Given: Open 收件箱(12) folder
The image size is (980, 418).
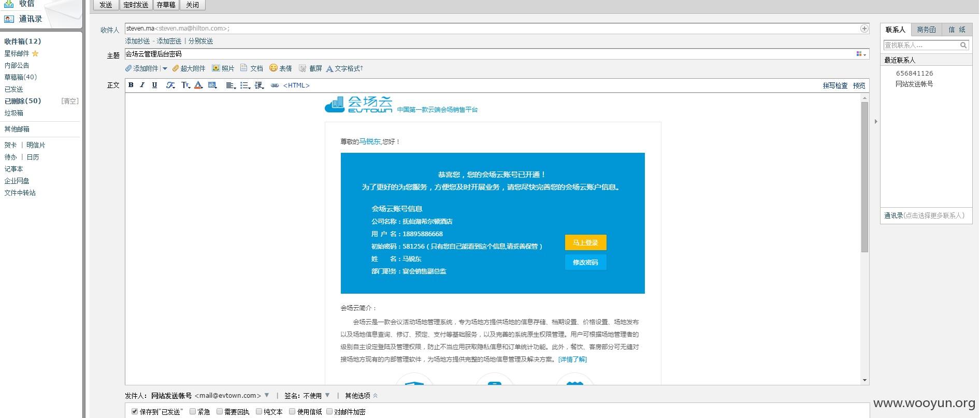Looking at the screenshot, I should [x=23, y=41].
